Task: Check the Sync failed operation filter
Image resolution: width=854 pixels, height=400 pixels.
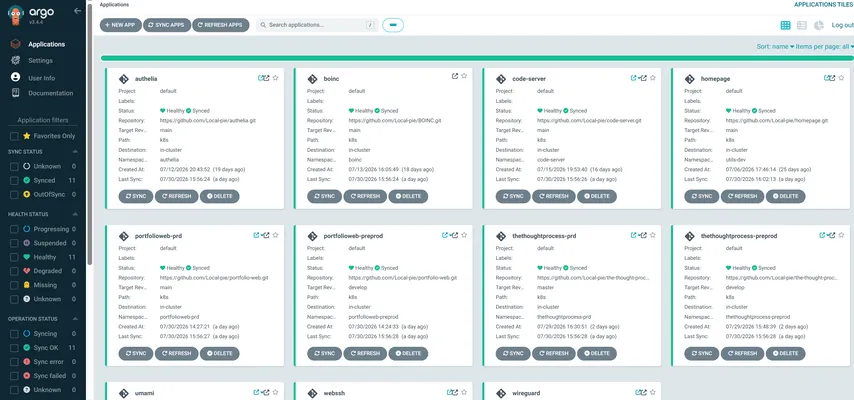Action: click(x=14, y=376)
